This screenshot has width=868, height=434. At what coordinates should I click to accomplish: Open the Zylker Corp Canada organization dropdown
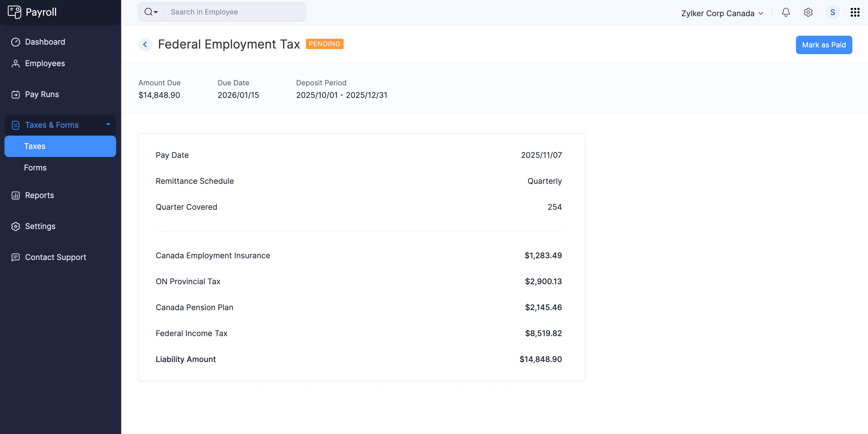722,13
